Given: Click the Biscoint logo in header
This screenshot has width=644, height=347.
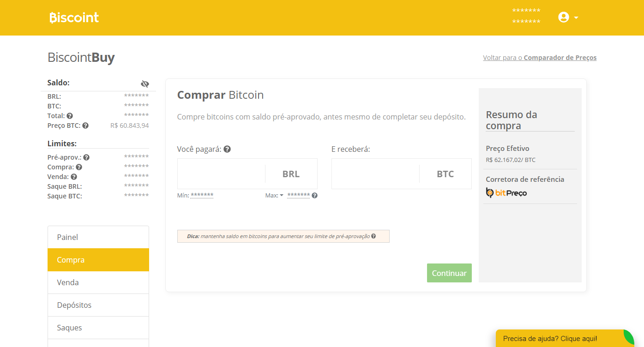Looking at the screenshot, I should tap(74, 18).
